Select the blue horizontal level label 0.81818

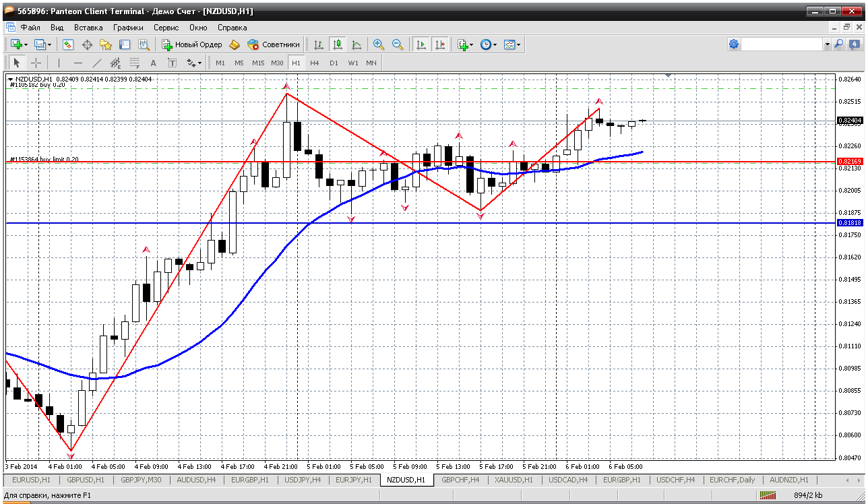click(848, 222)
